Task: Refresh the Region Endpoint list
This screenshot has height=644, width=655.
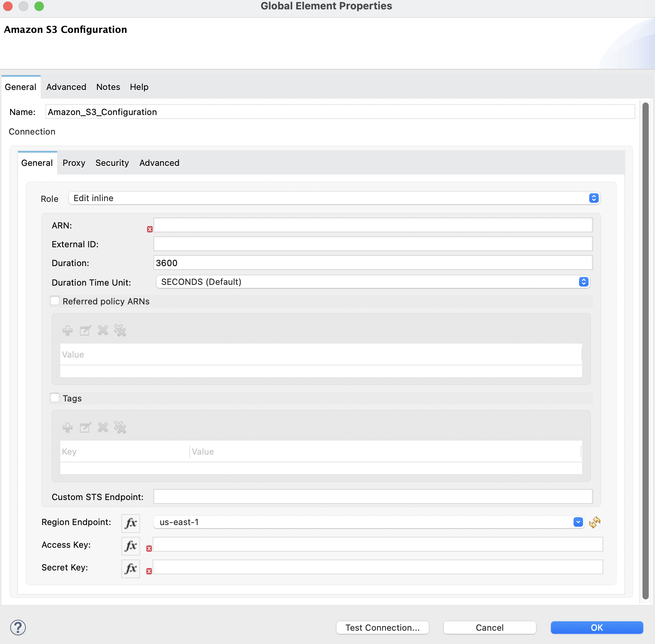Action: point(594,522)
